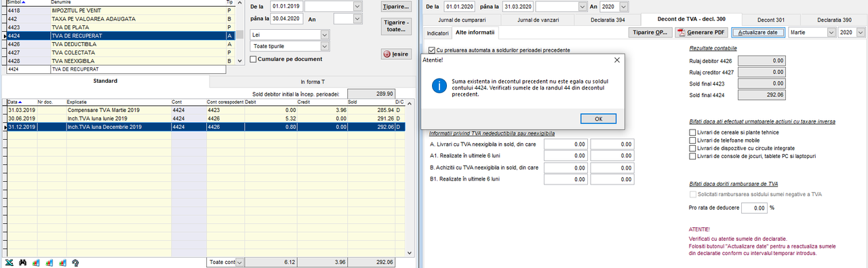Image resolution: width=868 pixels, height=268 pixels.
Task: Click the Tiparire... button
Action: [396, 7]
